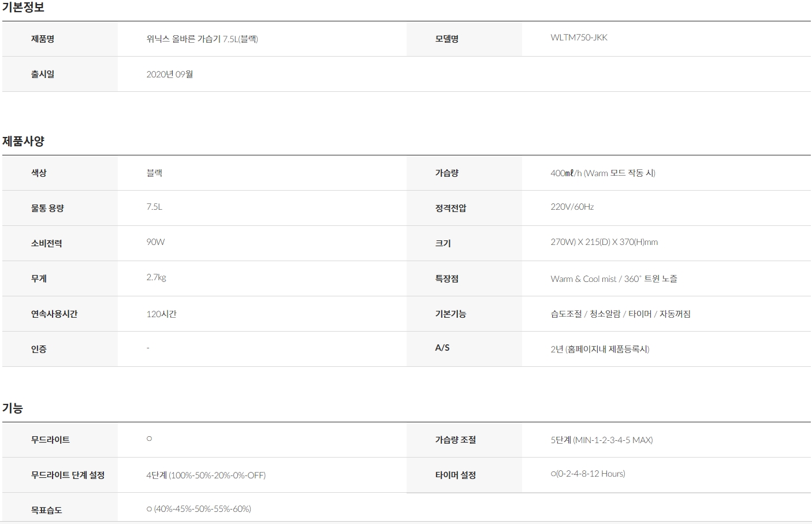Click the 색상 value 블랙
Screen dimensions: 812x524
tap(154, 173)
